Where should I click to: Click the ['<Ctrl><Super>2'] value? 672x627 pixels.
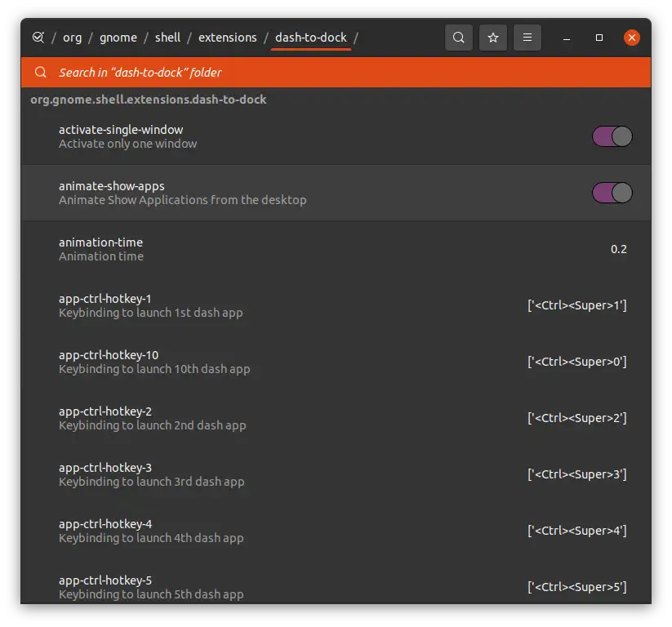(576, 418)
